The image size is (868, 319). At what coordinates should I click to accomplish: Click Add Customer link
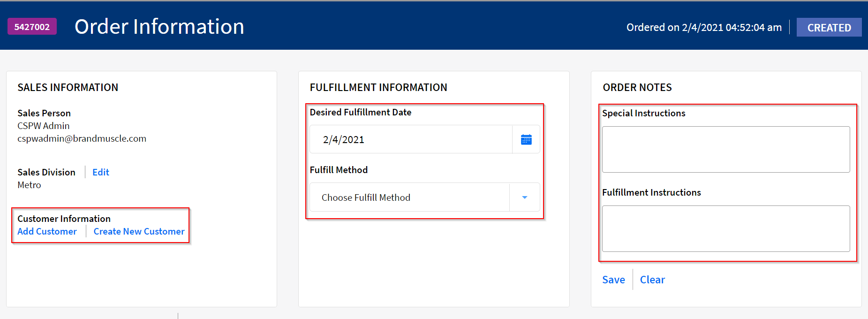[47, 231]
